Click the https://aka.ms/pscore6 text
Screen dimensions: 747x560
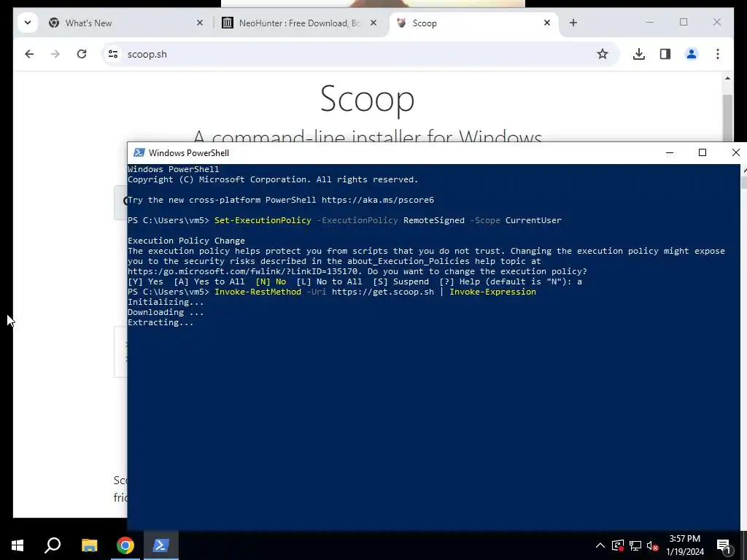[378, 200]
